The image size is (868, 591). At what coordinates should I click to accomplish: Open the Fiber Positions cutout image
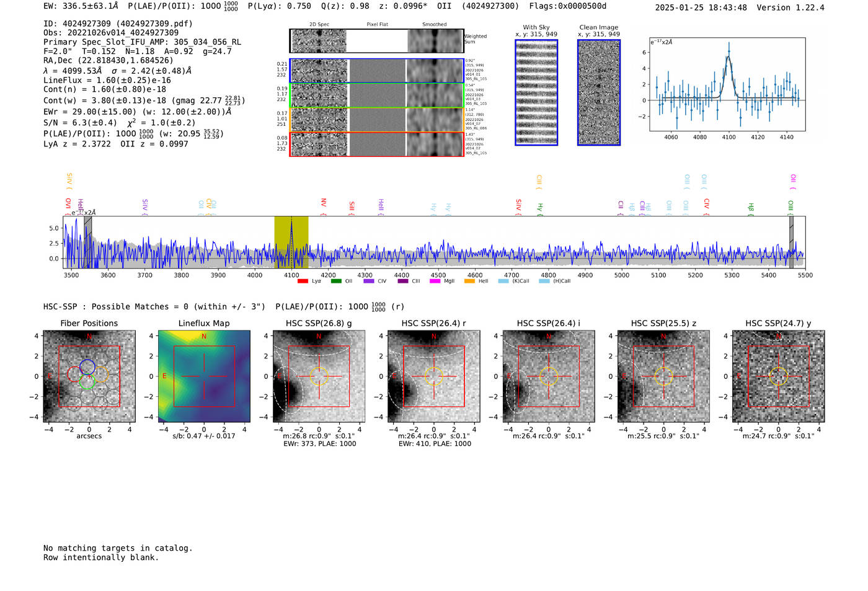89,376
